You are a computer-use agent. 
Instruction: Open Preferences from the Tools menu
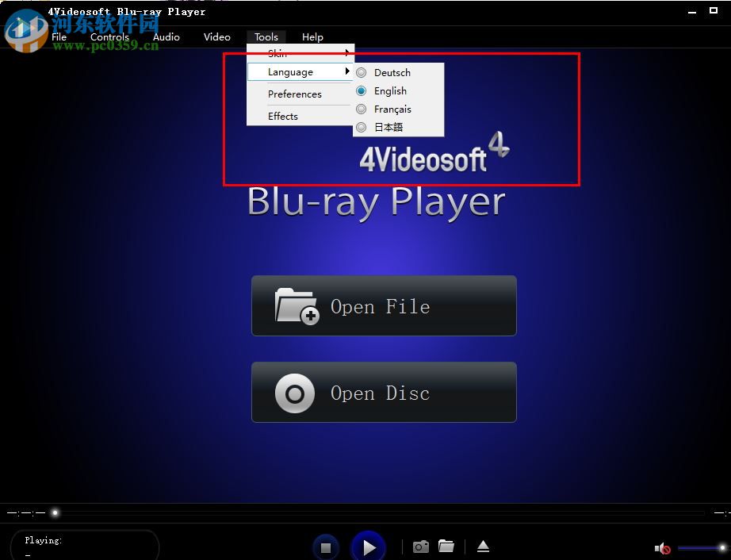tap(294, 94)
